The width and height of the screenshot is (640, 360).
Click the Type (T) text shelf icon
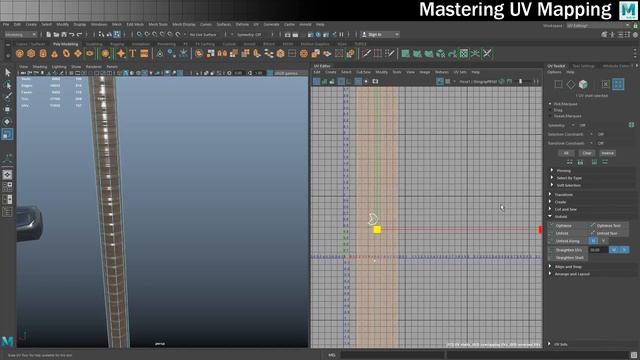(132, 53)
